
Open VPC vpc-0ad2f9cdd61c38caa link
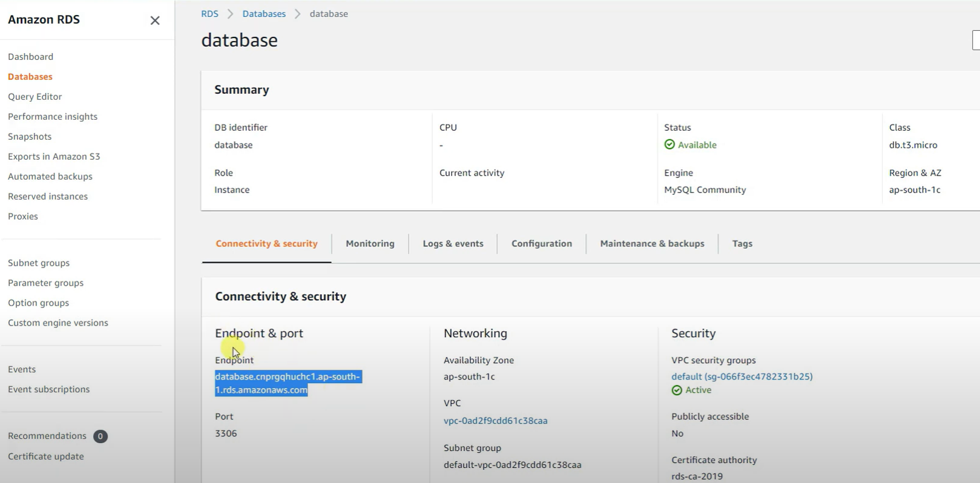point(495,421)
